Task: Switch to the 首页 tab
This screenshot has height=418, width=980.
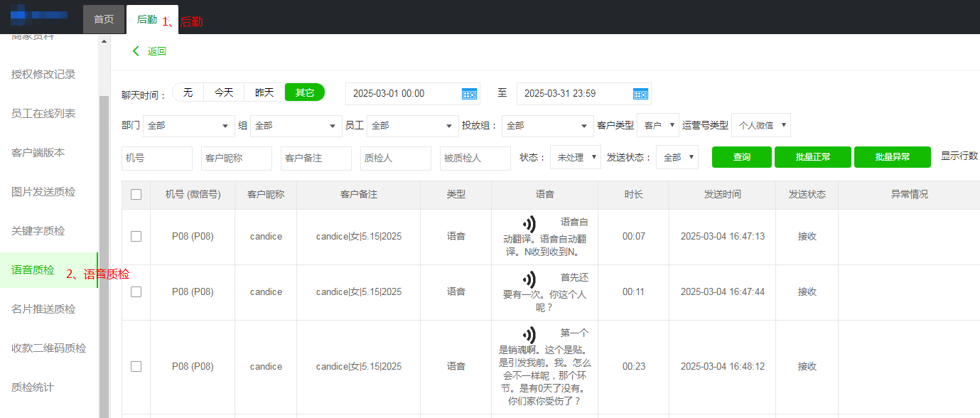Action: [x=103, y=19]
